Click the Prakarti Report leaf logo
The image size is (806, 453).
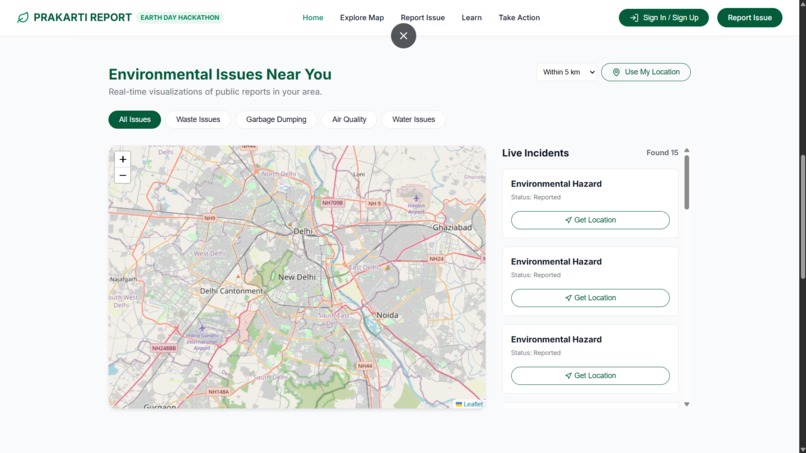tap(23, 17)
